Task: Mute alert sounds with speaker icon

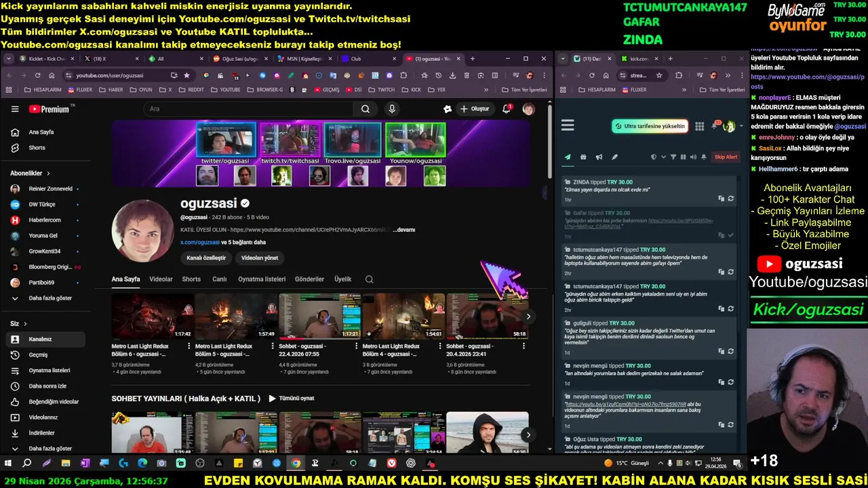Action: coord(693,157)
